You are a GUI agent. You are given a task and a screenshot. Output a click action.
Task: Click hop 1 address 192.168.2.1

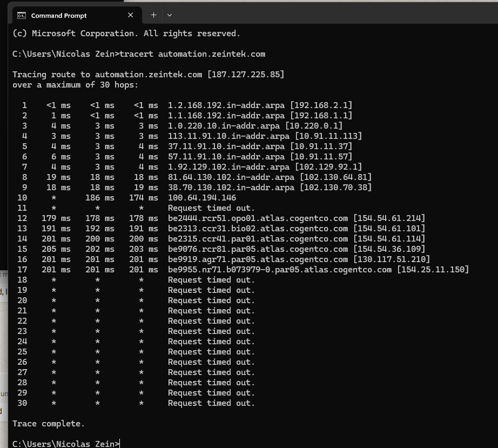click(321, 105)
